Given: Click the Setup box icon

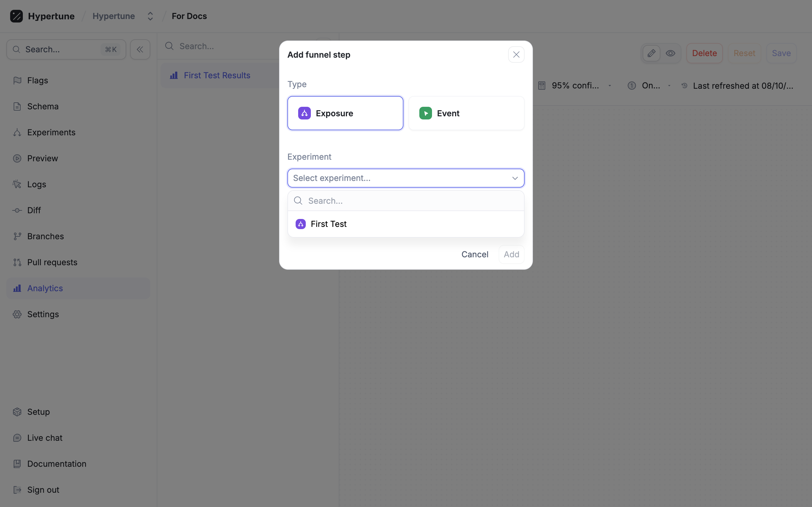Looking at the screenshot, I should pos(17,412).
